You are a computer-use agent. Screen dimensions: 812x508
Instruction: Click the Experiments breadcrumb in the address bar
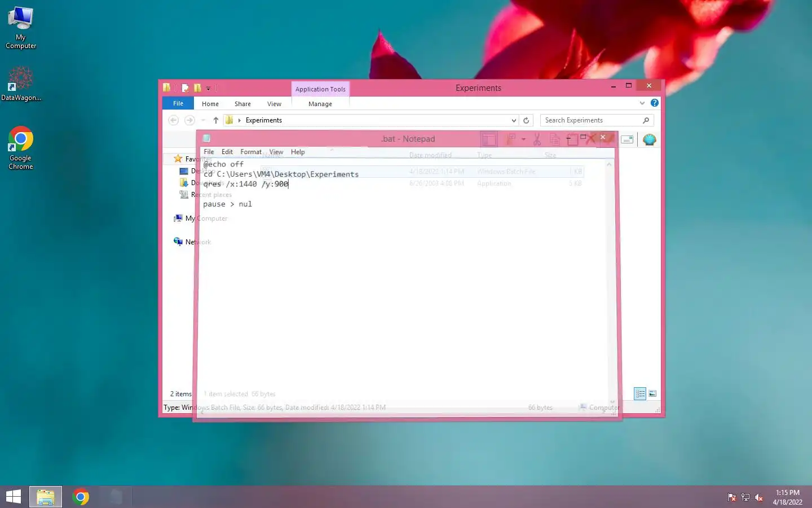(x=263, y=120)
